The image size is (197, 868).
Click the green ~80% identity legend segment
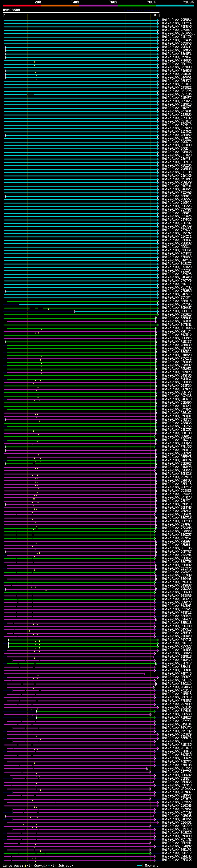(137, 6)
